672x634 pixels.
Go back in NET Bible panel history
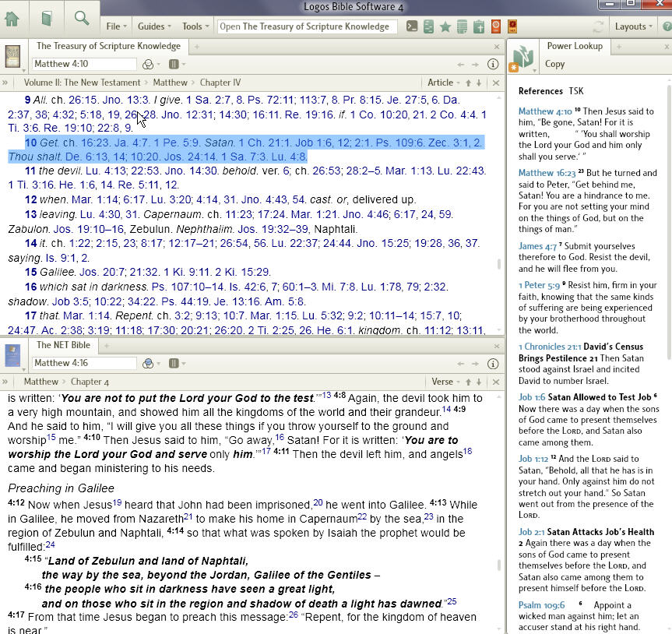pyautogui.click(x=461, y=364)
